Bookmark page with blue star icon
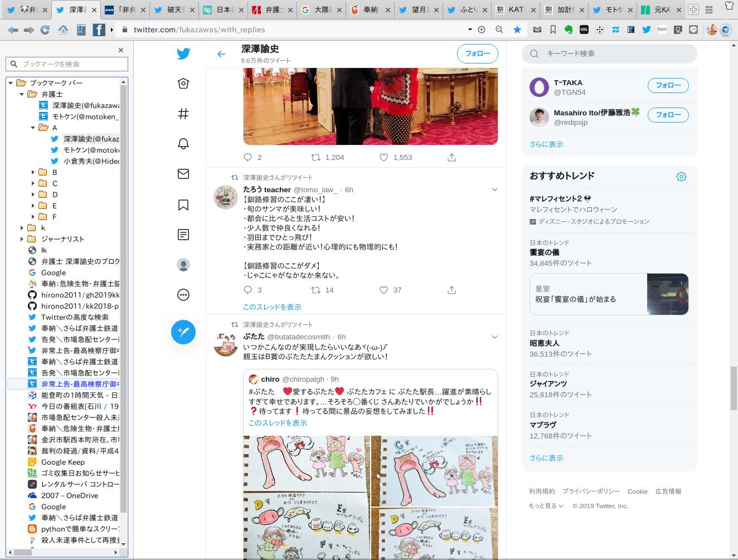Viewport: 738px width, 560px height. 517,30
